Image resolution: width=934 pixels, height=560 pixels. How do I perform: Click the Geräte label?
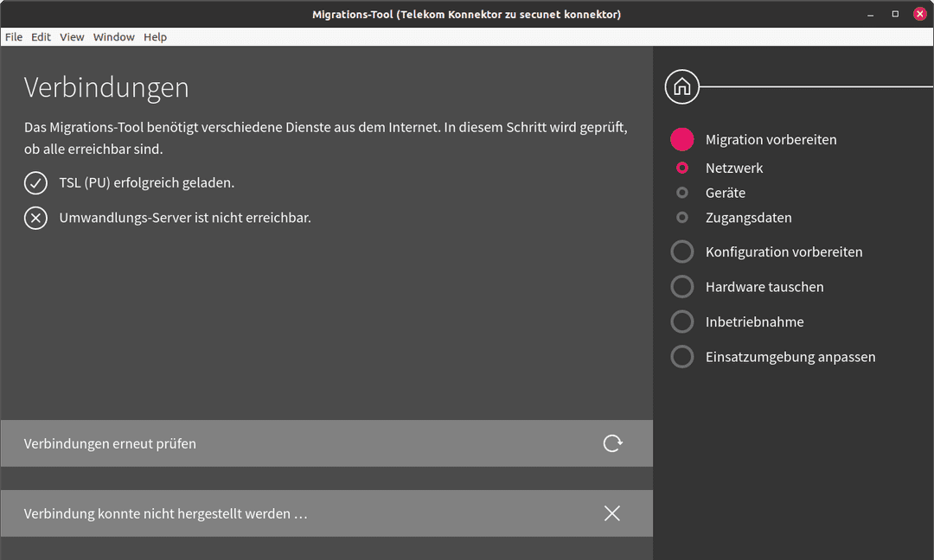[726, 193]
